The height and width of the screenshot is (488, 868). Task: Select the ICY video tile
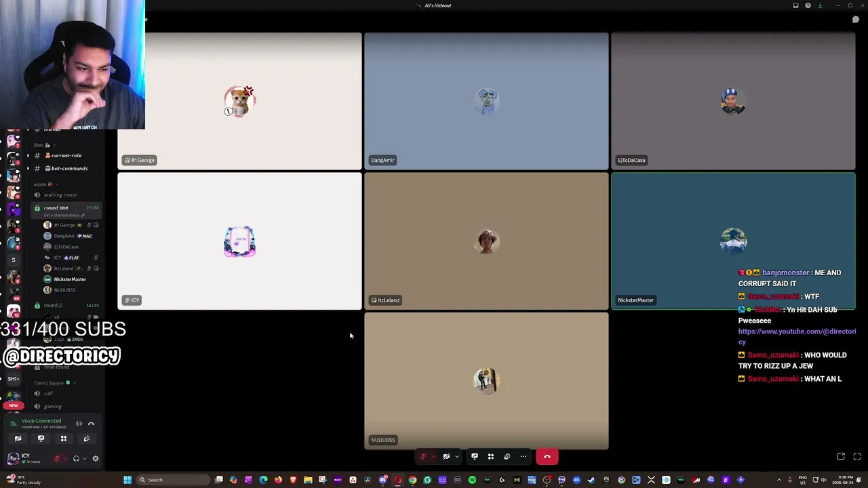coord(239,241)
